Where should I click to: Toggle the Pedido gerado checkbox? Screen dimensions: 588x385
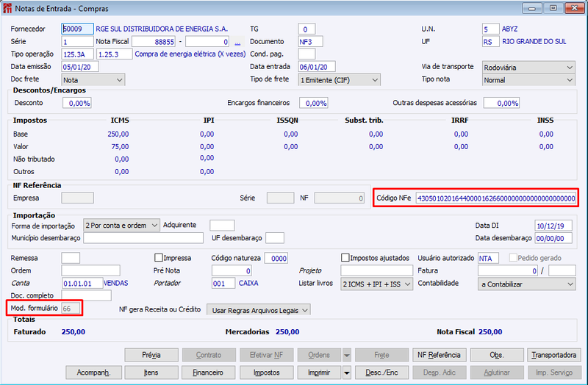point(512,258)
